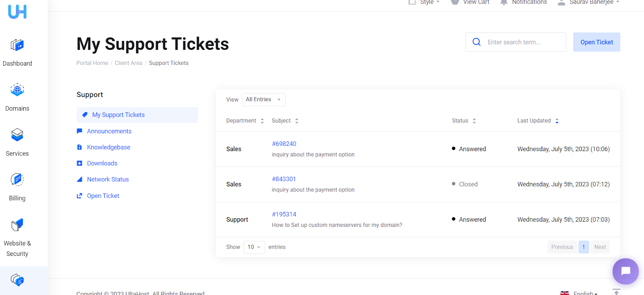This screenshot has width=644, height=295.
Task: Click the Style layout icon
Action: pyautogui.click(x=412, y=2)
